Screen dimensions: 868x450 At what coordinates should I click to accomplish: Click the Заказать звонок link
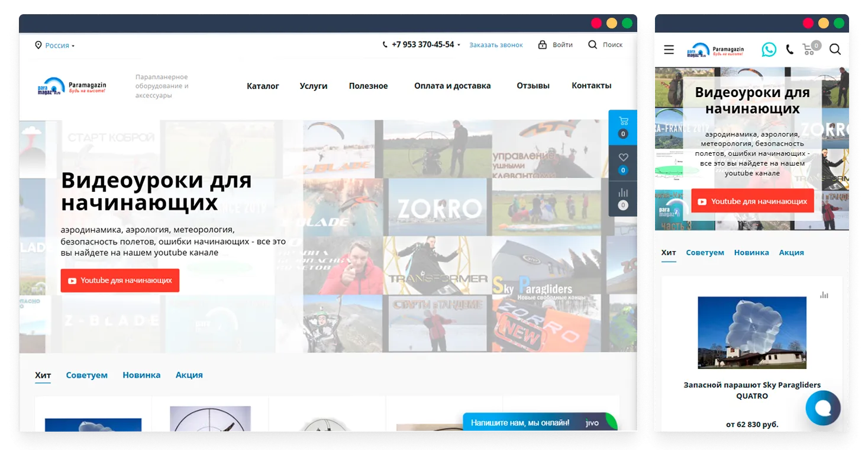pos(496,45)
